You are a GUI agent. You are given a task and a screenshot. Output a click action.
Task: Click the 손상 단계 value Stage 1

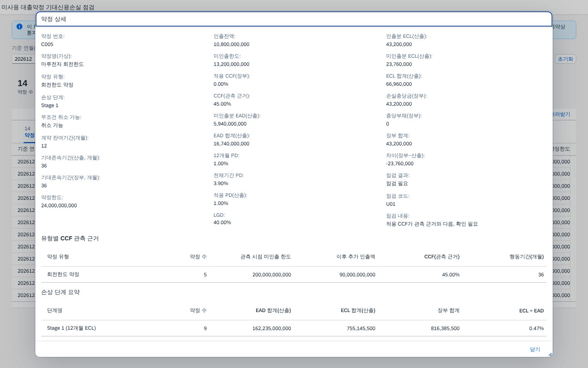(50, 105)
